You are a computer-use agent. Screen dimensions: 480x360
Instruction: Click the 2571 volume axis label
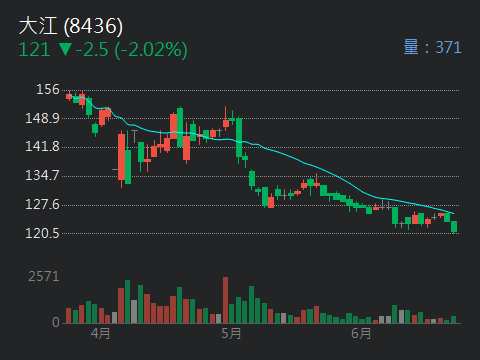click(44, 276)
